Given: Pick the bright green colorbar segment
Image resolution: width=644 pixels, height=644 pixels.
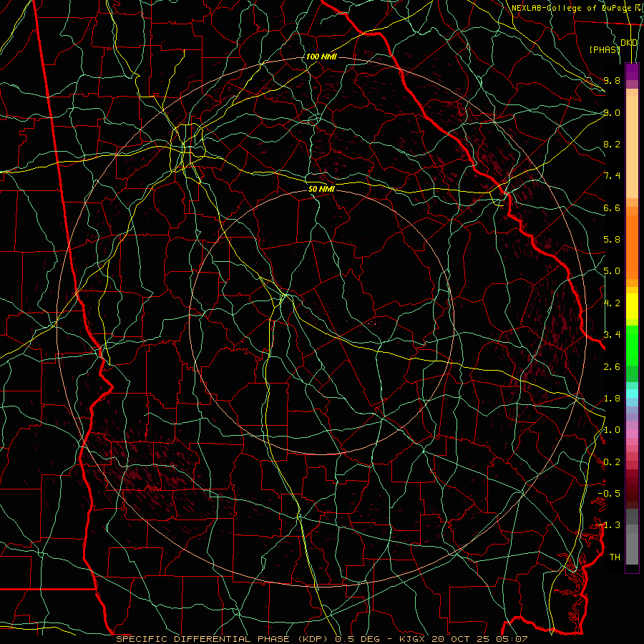Looking at the screenshot, I should pyautogui.click(x=632, y=346).
